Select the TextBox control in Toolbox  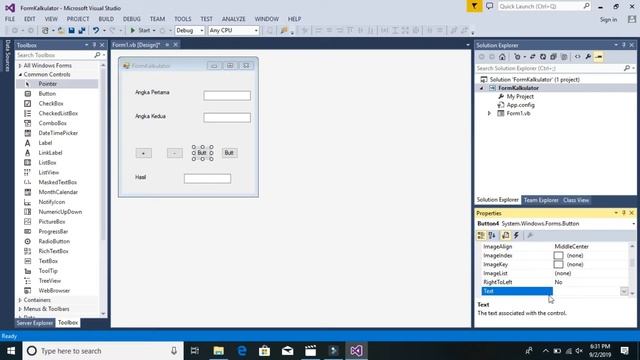tap(48, 261)
